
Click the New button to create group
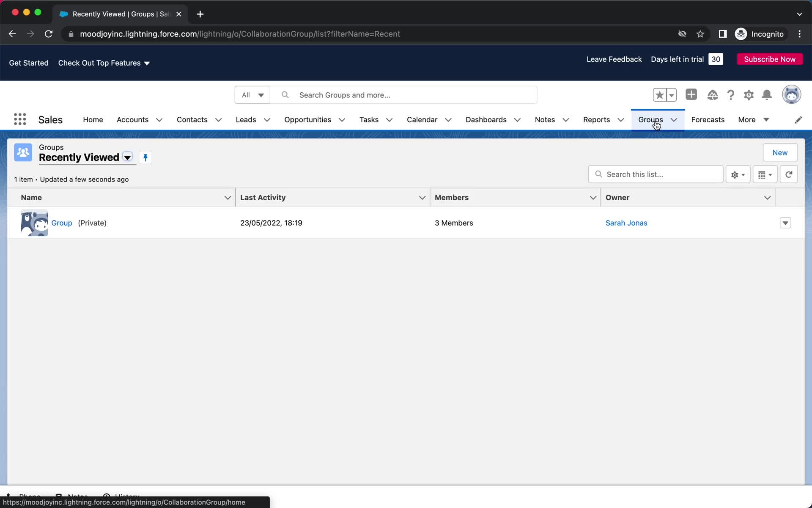[780, 152]
